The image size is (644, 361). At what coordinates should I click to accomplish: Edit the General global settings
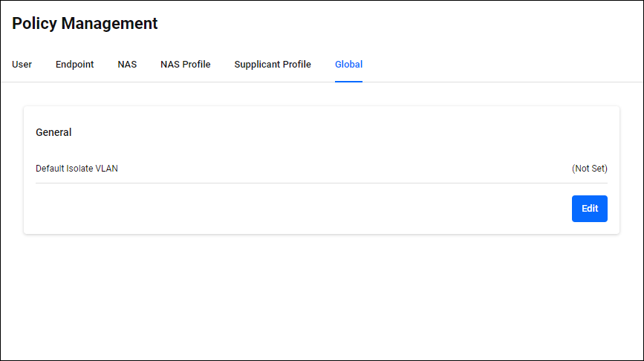tap(589, 209)
